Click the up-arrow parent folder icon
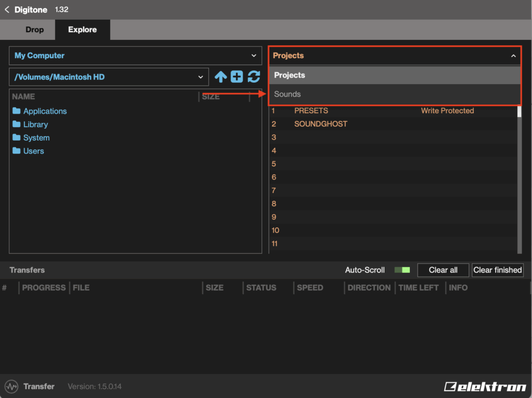Viewport: 532px width, 398px height. 221,77
